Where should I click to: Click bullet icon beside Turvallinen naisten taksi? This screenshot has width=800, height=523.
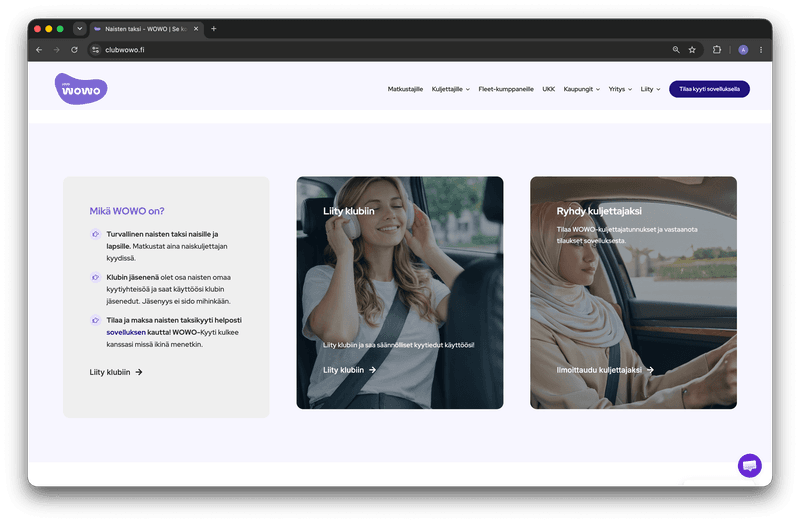pos(95,234)
